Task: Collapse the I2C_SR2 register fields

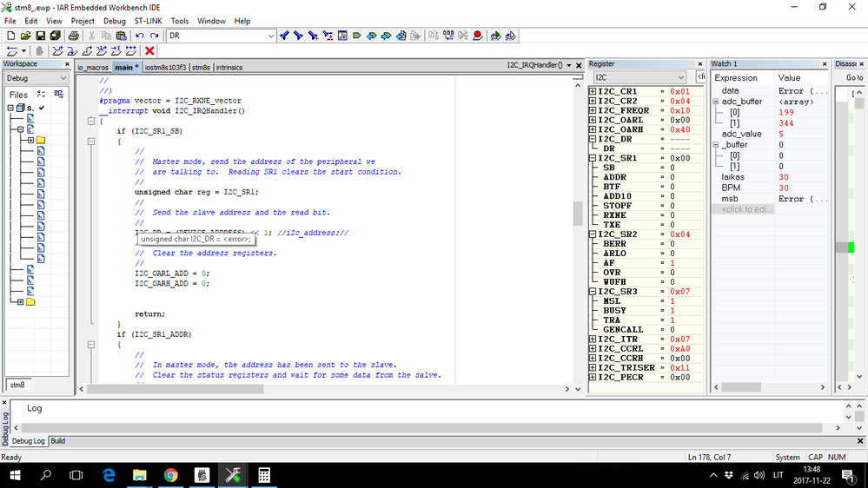Action: (x=593, y=234)
